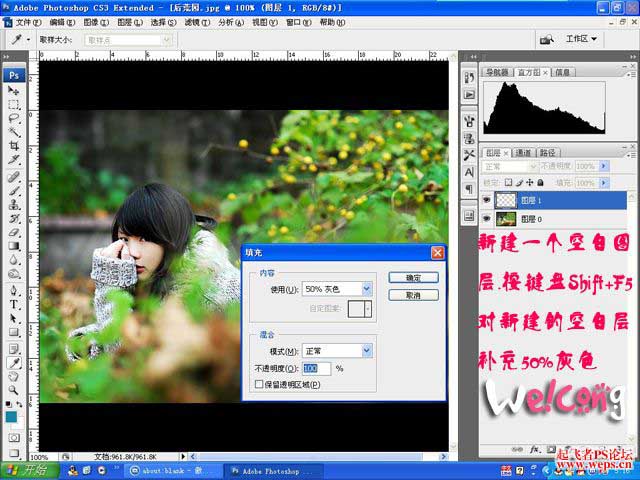Enable 保留透明区域 checkbox in fill dialog
This screenshot has width=640, height=480.
259,384
